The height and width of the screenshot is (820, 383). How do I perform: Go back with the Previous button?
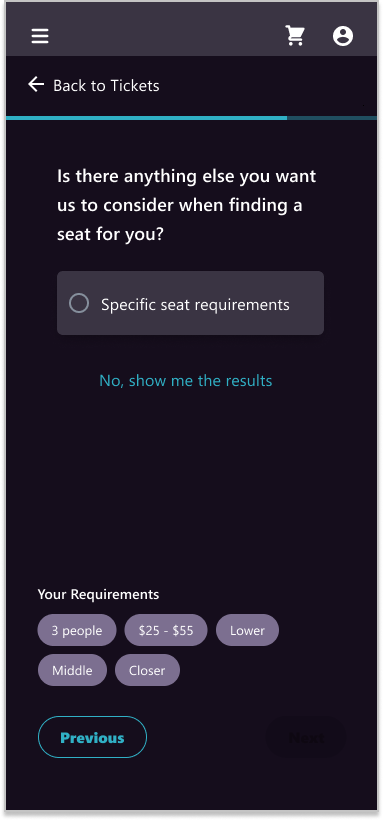(92, 737)
